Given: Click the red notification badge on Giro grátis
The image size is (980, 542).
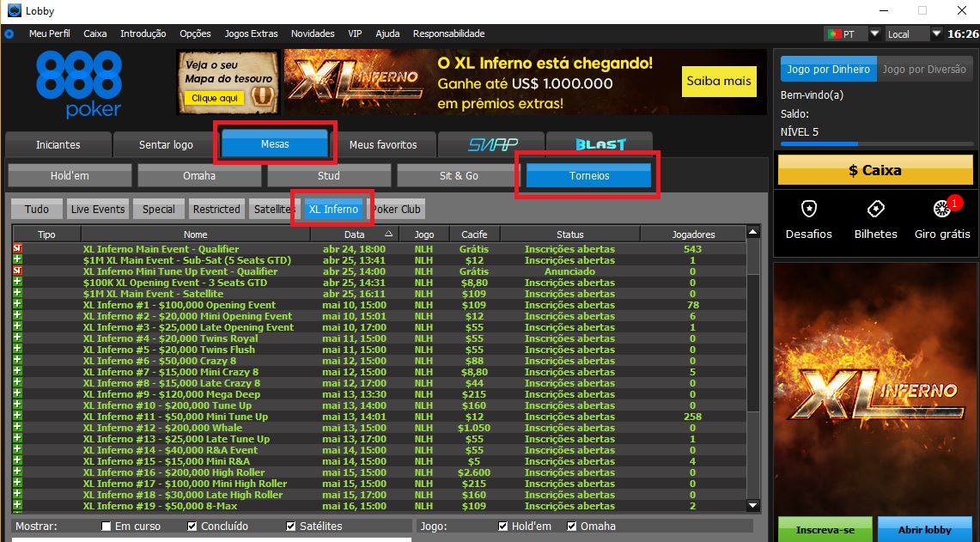Looking at the screenshot, I should [954, 203].
